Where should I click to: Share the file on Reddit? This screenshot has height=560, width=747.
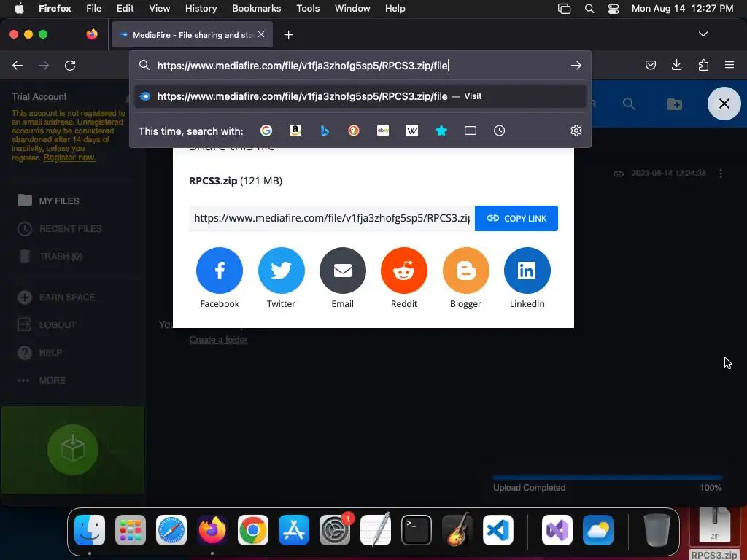tap(404, 271)
